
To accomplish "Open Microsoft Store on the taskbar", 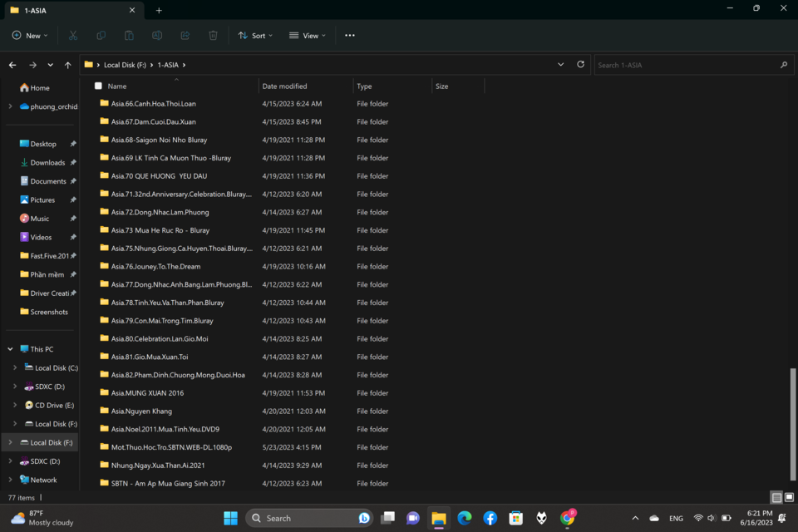I will pos(515,518).
